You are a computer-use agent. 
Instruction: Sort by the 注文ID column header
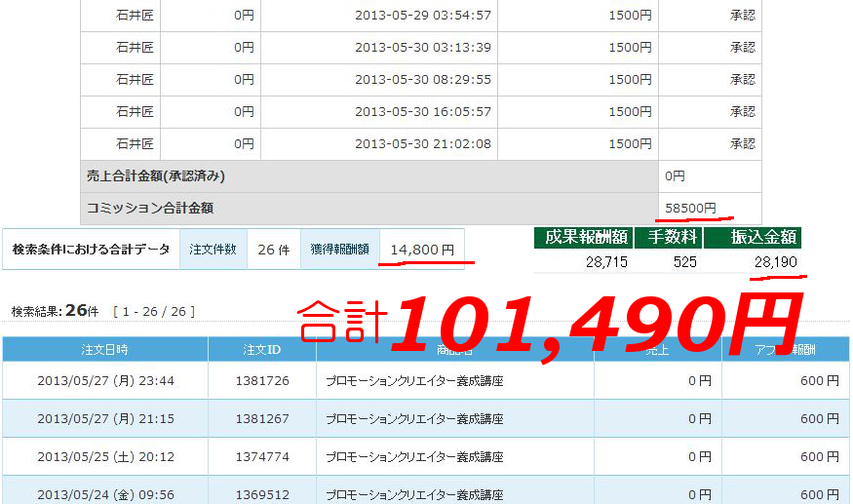[x=261, y=349]
